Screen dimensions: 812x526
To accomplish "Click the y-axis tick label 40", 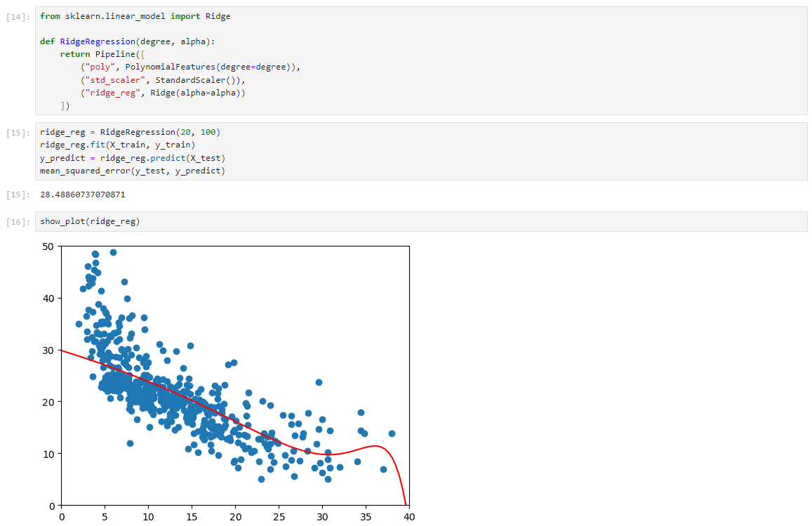I will (48, 298).
